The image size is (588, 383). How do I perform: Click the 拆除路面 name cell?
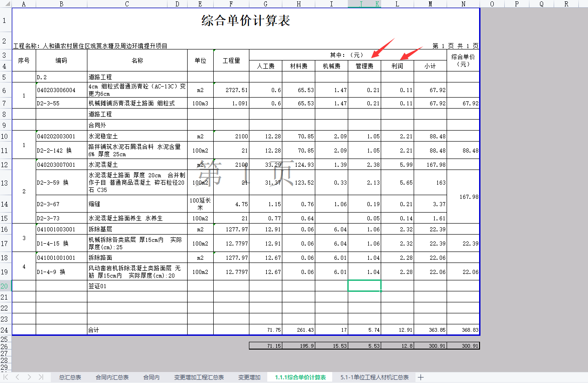[x=137, y=257]
